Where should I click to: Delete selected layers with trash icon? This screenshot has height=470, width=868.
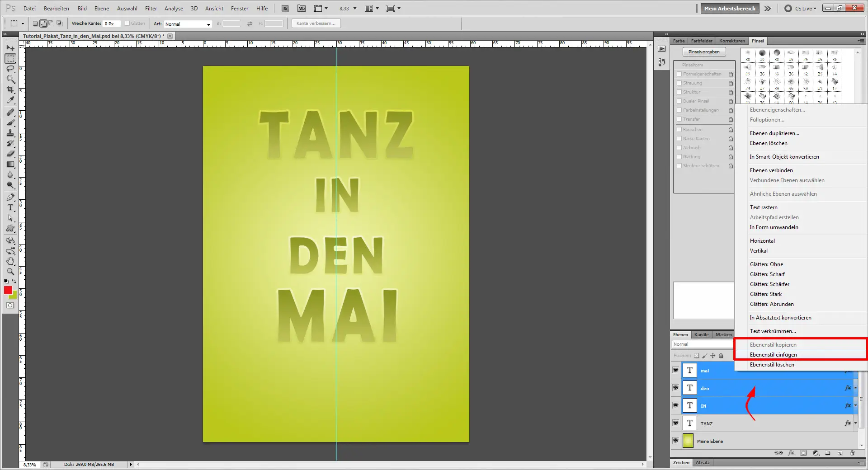[x=853, y=453]
